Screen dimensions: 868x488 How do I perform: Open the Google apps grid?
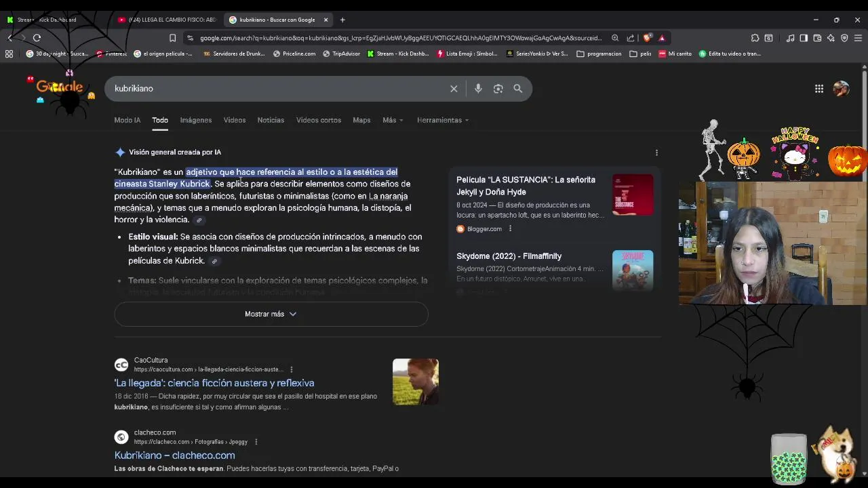point(819,89)
